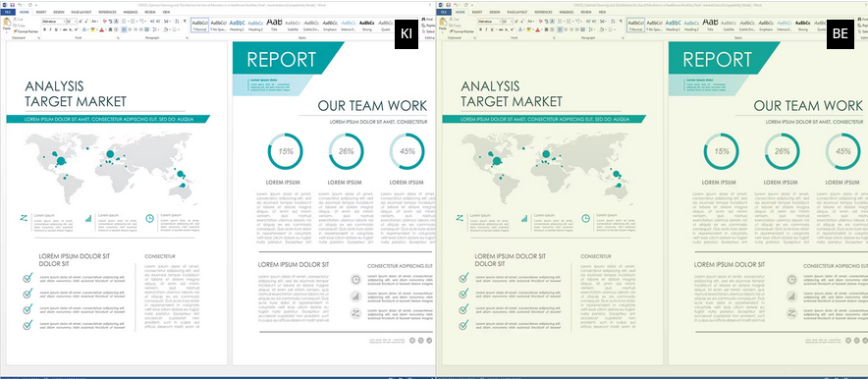This screenshot has height=379, width=868.
Task: Open FILE tab in left Word window
Action: coord(8,12)
